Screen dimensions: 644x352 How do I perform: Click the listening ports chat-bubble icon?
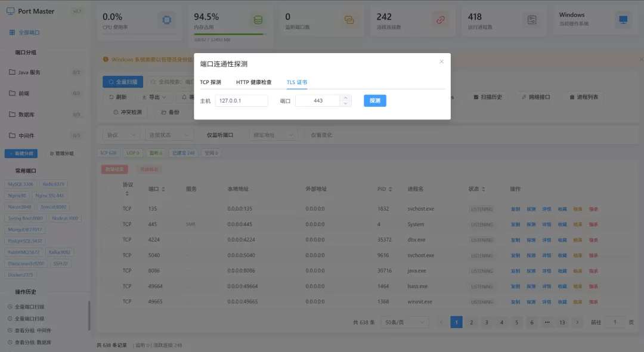349,20
